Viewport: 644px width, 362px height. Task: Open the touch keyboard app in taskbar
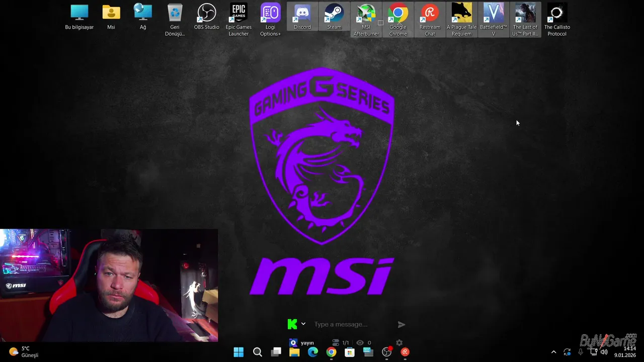coord(368,352)
